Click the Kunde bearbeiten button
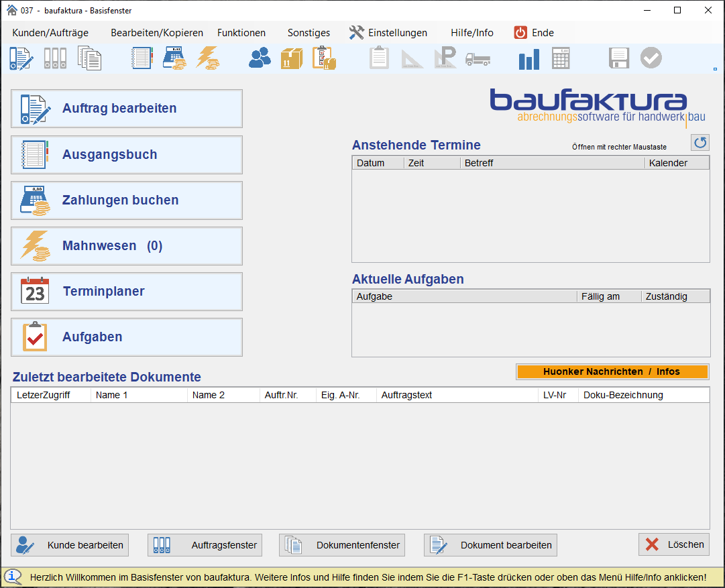725x588 pixels. 70,545
